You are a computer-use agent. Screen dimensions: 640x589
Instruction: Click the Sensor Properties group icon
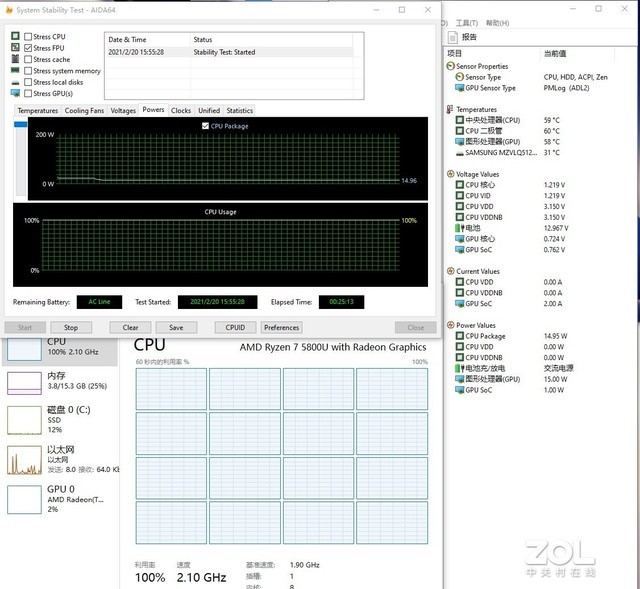(451, 66)
